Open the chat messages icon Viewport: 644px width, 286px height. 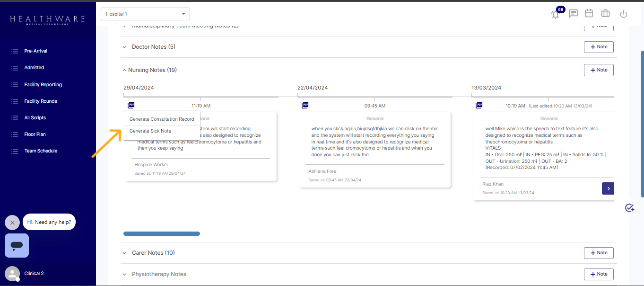[573, 14]
